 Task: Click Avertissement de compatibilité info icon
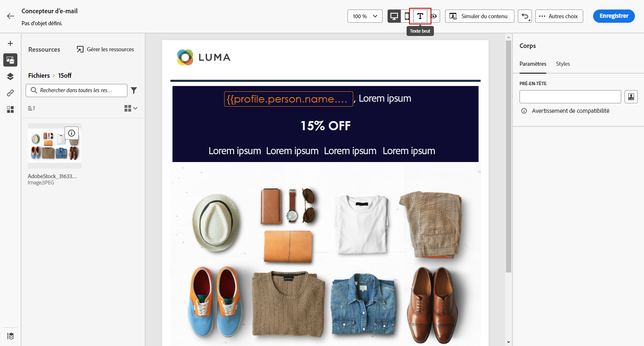pos(524,111)
